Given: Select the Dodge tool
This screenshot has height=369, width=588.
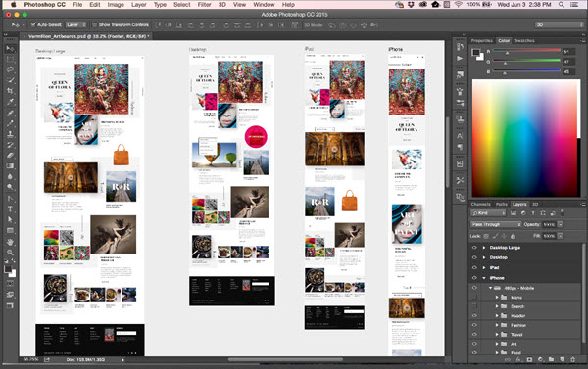Looking at the screenshot, I should coord(10,187).
